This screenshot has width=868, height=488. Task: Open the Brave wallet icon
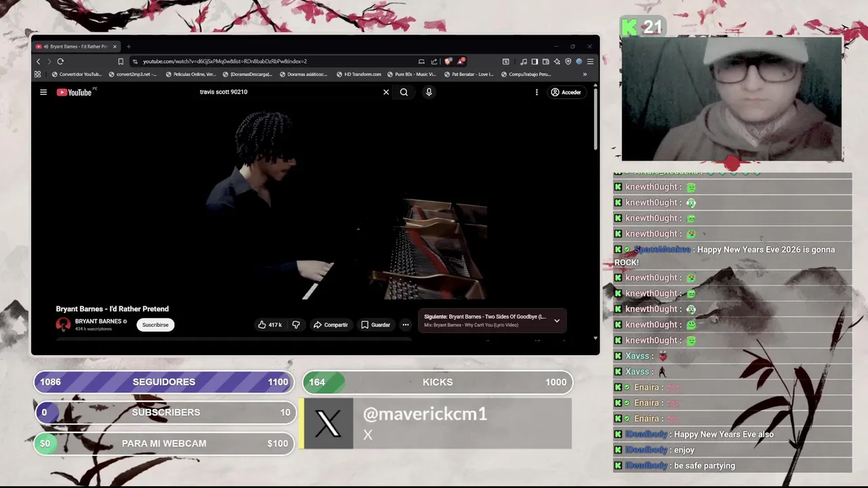[x=546, y=61]
